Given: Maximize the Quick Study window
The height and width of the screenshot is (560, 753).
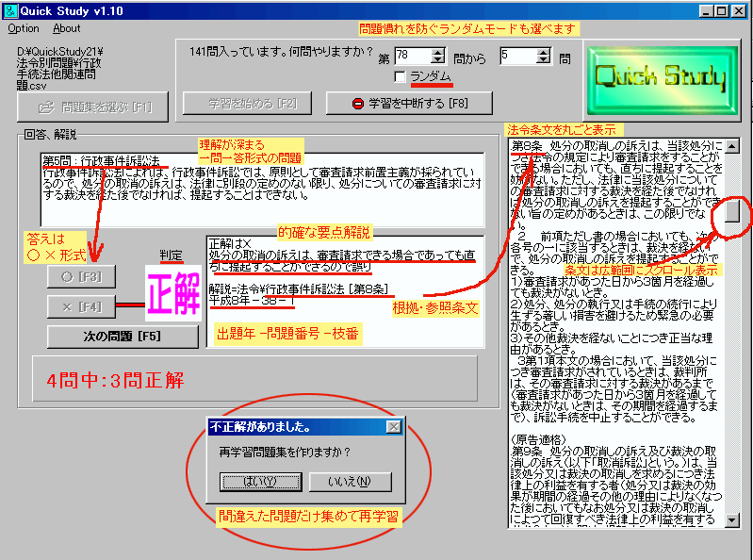Looking at the screenshot, I should tap(721, 11).
